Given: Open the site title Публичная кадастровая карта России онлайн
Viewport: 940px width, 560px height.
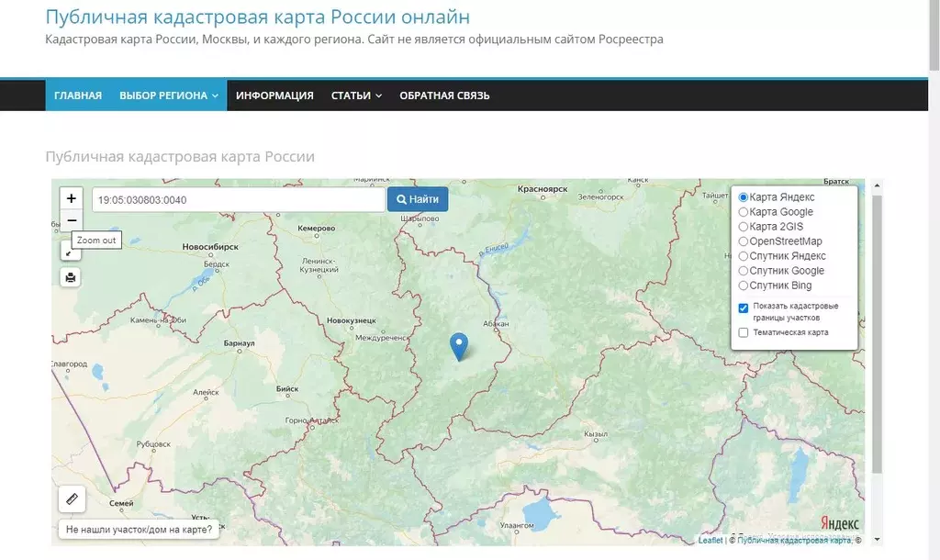Looking at the screenshot, I should click(x=258, y=17).
